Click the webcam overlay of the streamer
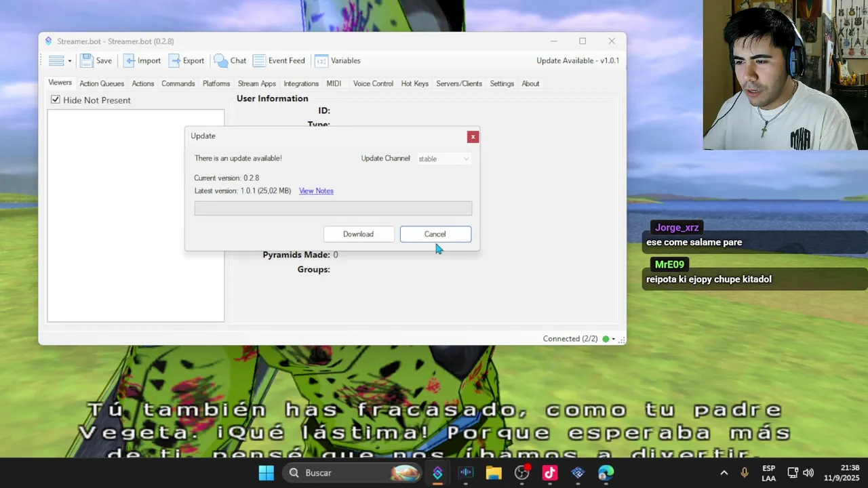The image size is (868, 488). click(785, 75)
